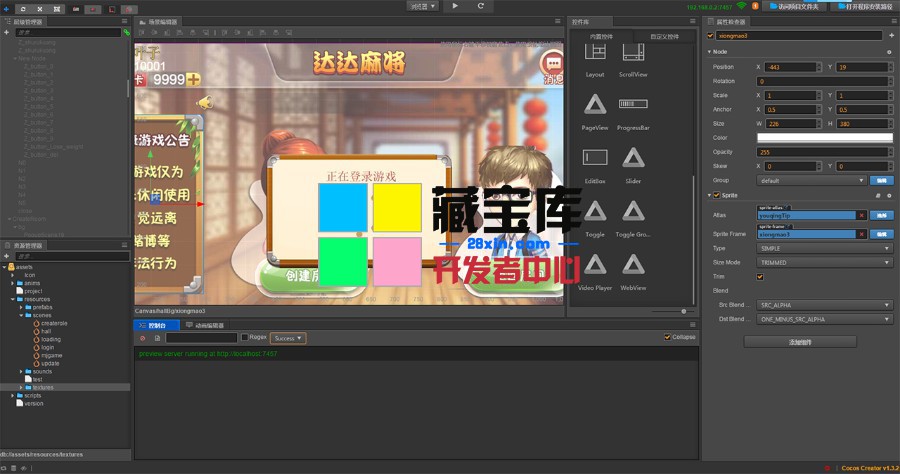Screen dimensions: 900x474
Task: Clear the console with the red clear icon
Action: 143,338
